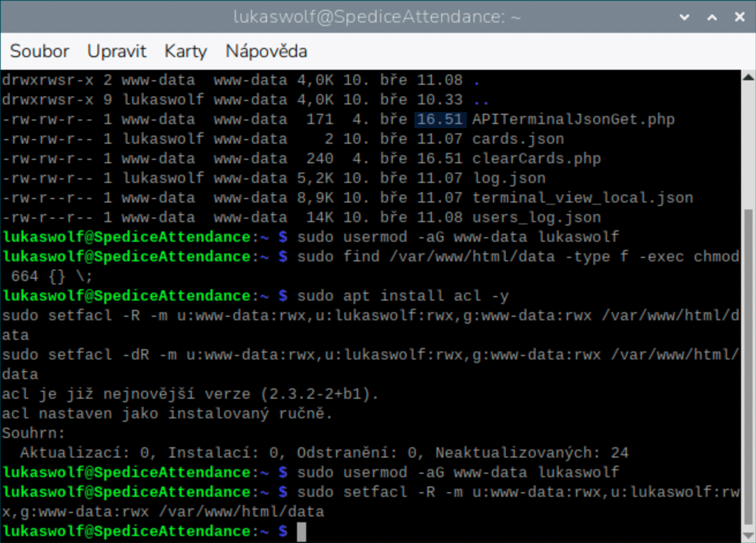The width and height of the screenshot is (756, 543).
Task: Maximize the terminal window
Action: (712, 17)
